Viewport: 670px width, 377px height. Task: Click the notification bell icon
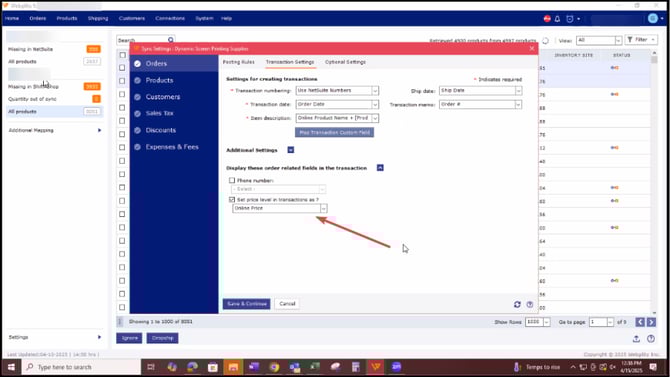(x=557, y=19)
